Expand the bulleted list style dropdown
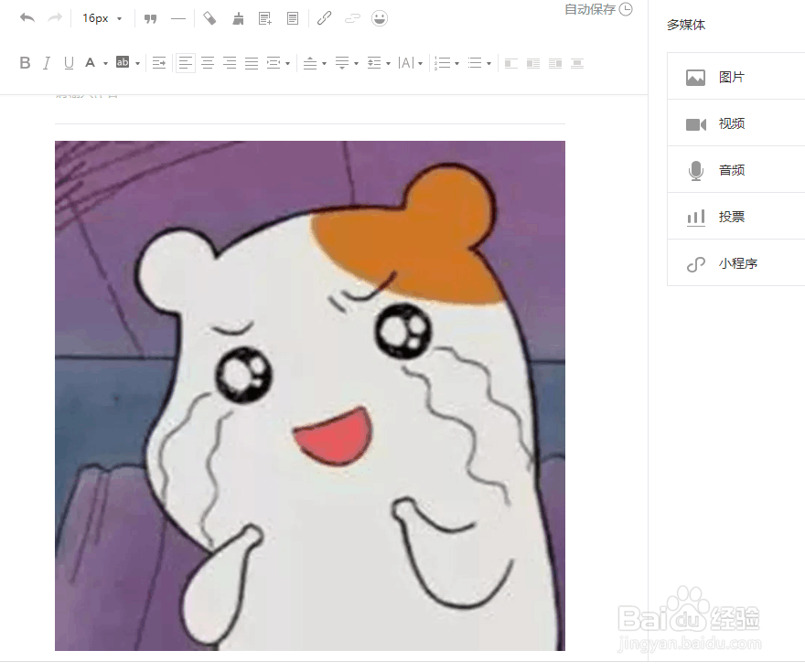The width and height of the screenshot is (805, 672). click(x=488, y=64)
